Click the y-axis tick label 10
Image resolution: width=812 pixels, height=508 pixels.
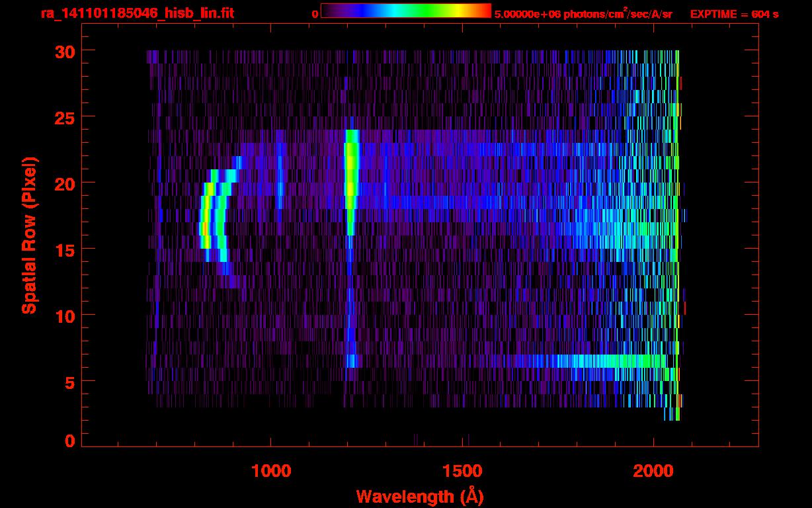(63, 316)
